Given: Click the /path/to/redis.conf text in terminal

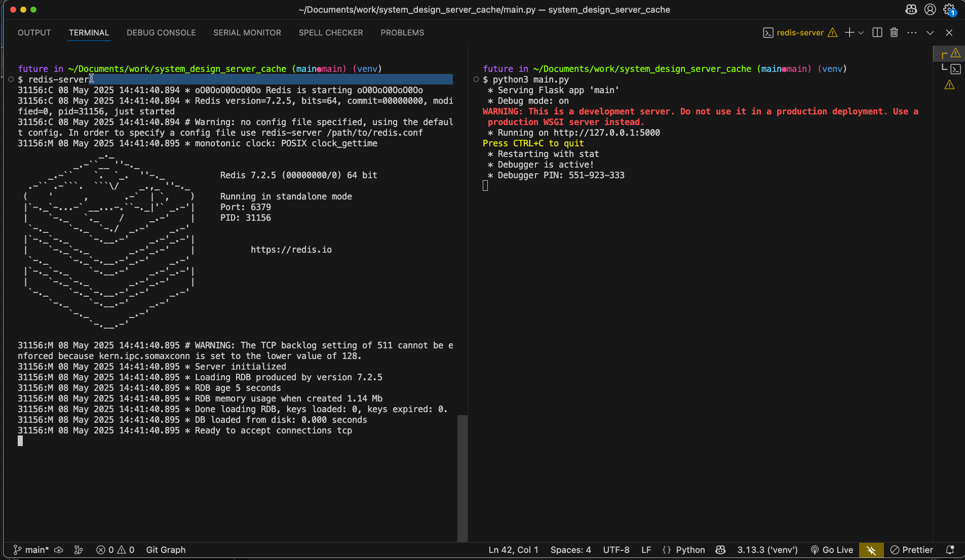Looking at the screenshot, I should click(375, 133).
